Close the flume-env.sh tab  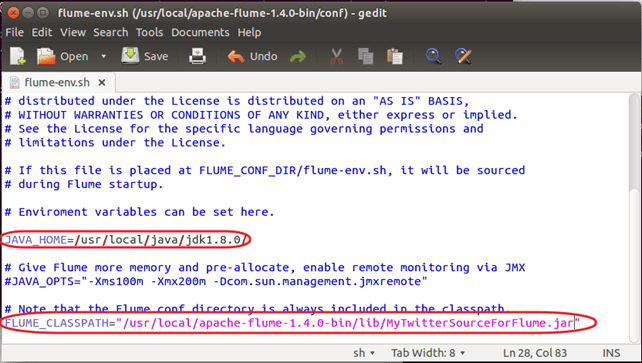102,83
